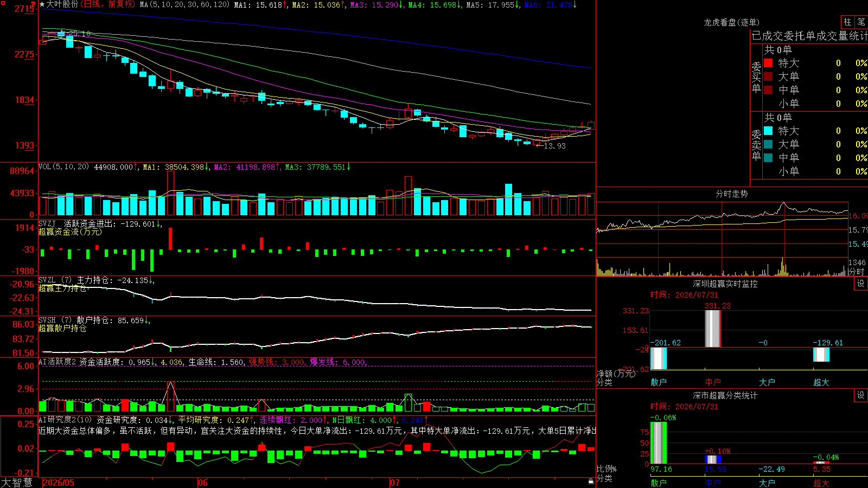
Task: Click the 已成交委托单成交量统计 header
Action: point(809,36)
